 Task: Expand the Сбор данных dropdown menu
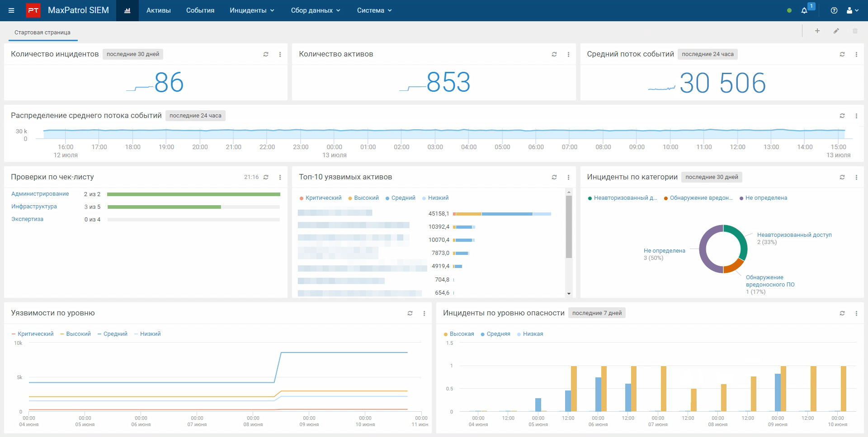coord(316,10)
